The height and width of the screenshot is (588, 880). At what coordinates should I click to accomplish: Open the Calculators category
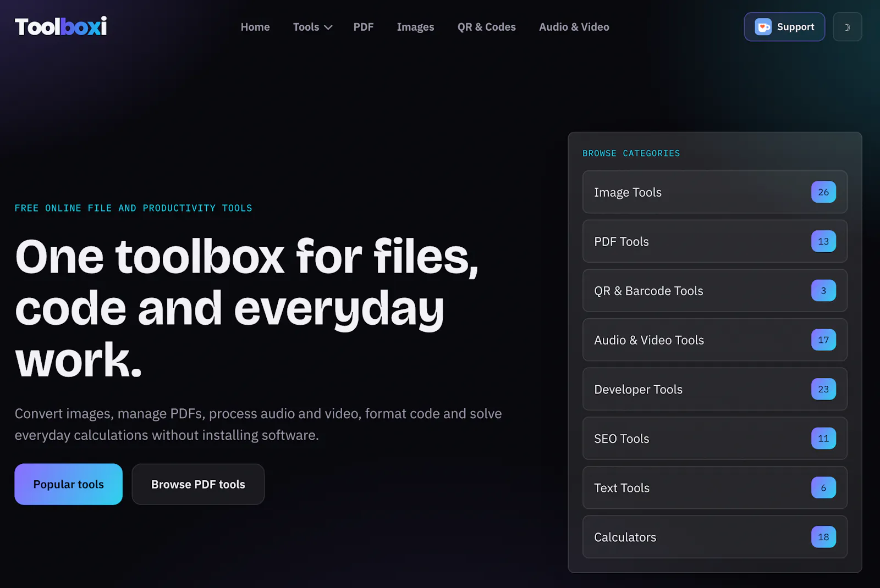pos(715,537)
